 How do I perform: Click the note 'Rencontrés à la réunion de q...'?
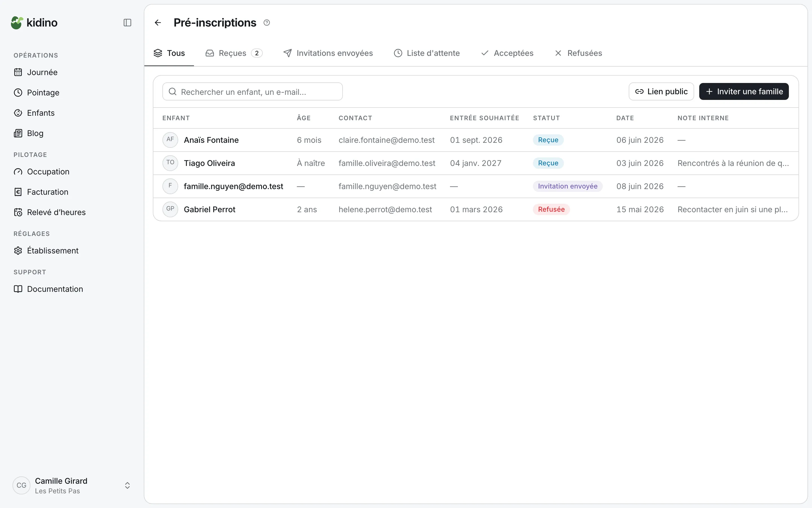[733, 163]
